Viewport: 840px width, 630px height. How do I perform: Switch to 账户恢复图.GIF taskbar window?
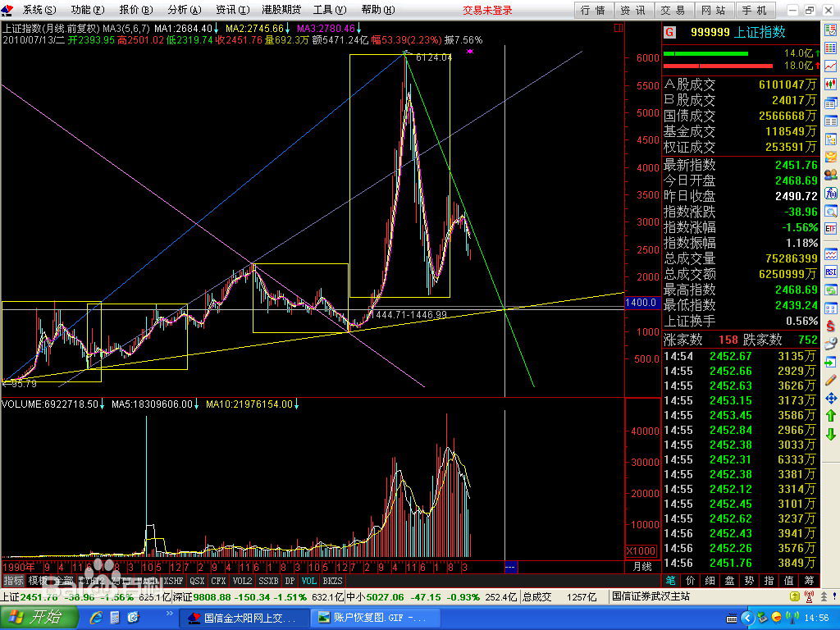tap(376, 618)
